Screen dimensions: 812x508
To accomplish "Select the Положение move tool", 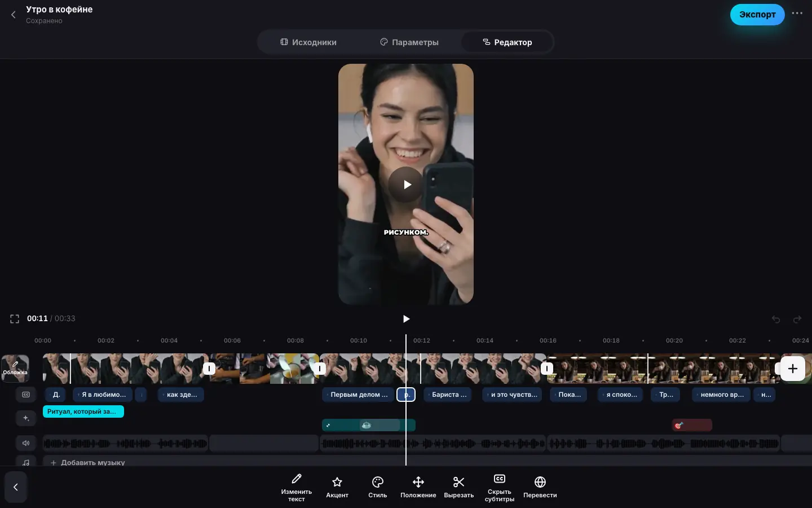I will (418, 488).
